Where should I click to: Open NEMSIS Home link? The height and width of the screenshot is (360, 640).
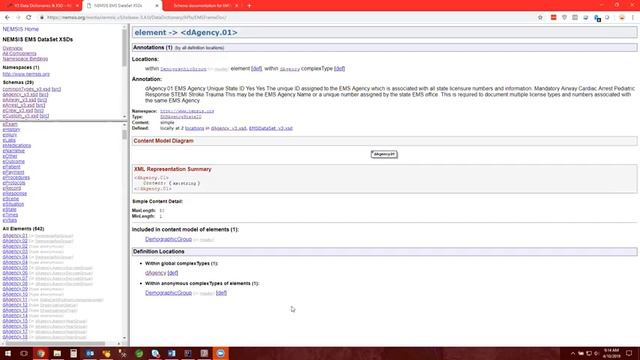20,29
